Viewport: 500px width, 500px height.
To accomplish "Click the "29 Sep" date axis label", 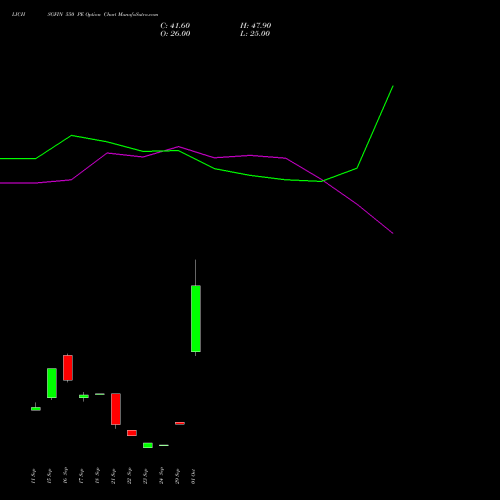I will [177, 476].
